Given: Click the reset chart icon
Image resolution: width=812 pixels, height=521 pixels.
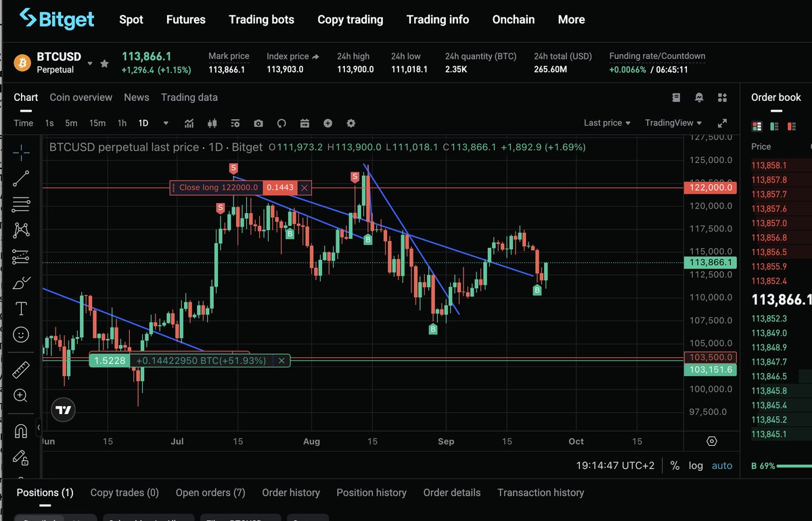Looking at the screenshot, I should coord(281,123).
